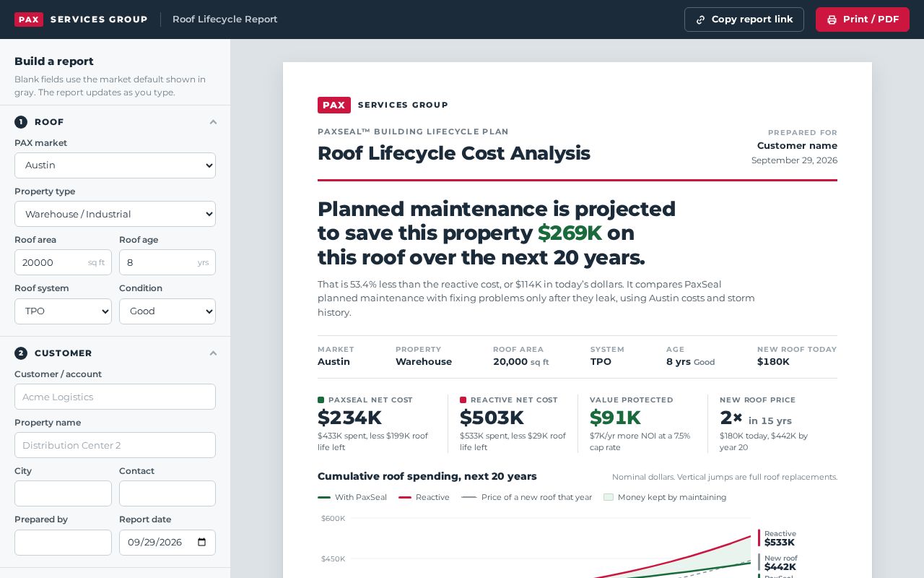Click the Customer name text under Prepared for
Image resolution: width=924 pixels, height=578 pixels.
coord(797,146)
